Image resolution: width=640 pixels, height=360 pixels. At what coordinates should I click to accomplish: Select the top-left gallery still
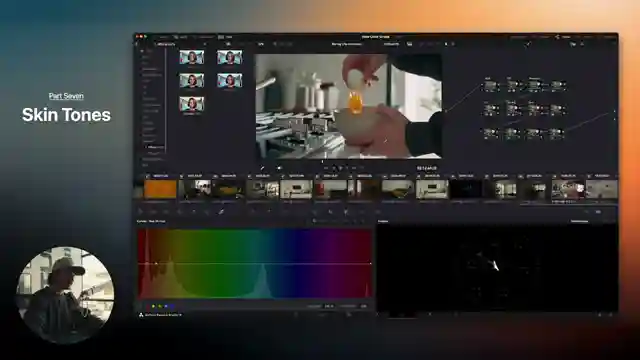tap(191, 57)
